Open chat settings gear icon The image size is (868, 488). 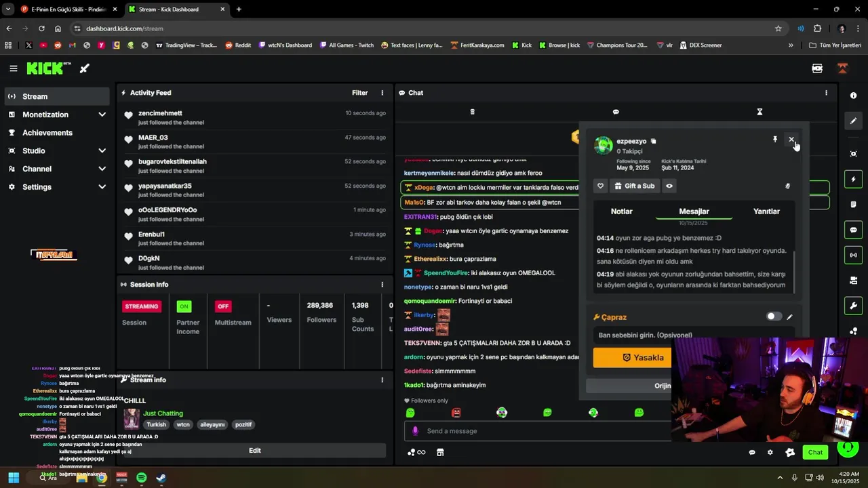[770, 452]
